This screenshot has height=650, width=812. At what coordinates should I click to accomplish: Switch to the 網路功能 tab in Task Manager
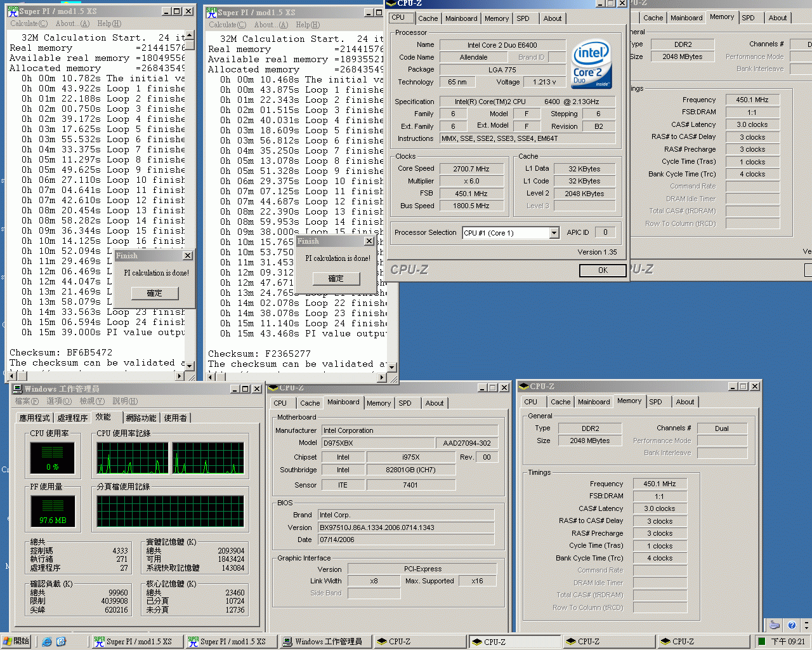click(x=141, y=418)
